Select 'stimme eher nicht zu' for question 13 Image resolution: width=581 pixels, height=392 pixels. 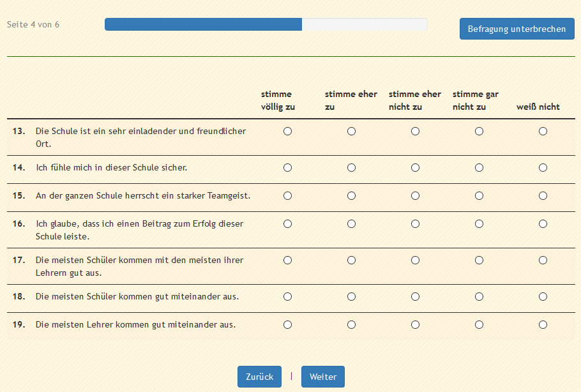(416, 131)
